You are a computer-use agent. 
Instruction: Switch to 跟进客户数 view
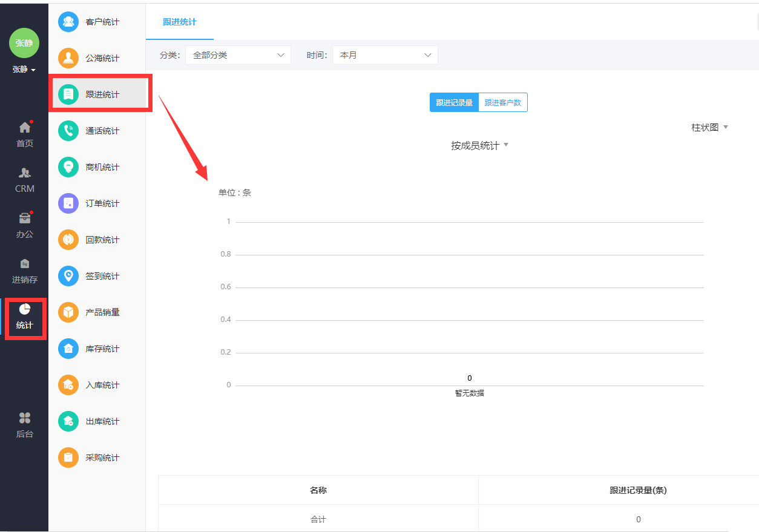click(503, 103)
